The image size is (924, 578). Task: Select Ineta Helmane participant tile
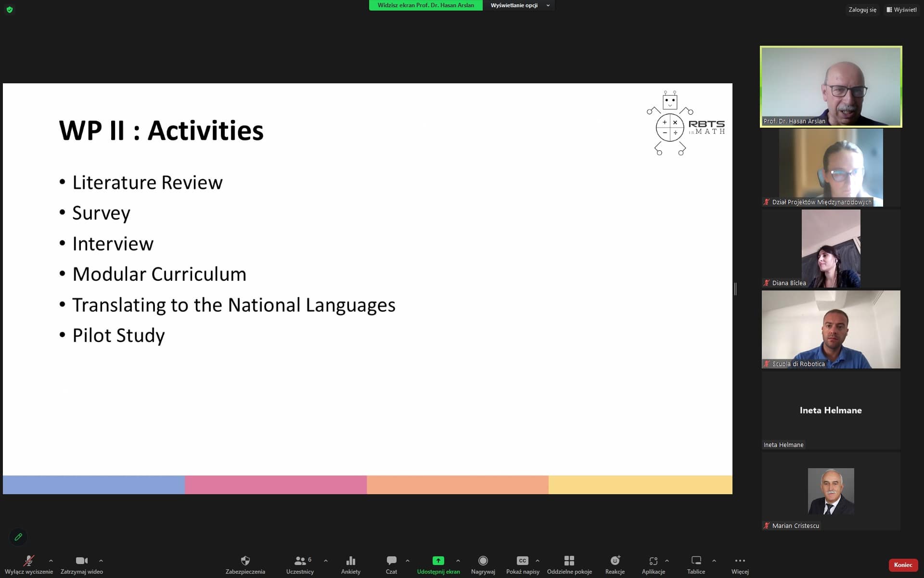[x=831, y=410]
